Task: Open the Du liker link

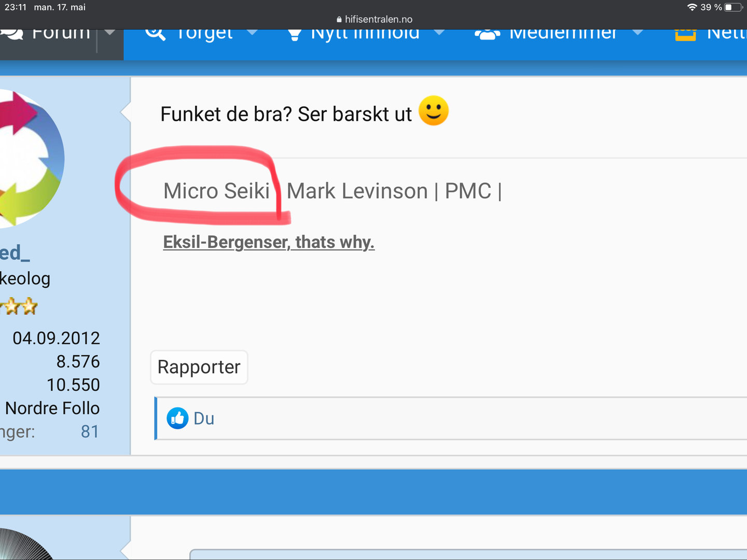Action: point(204,418)
